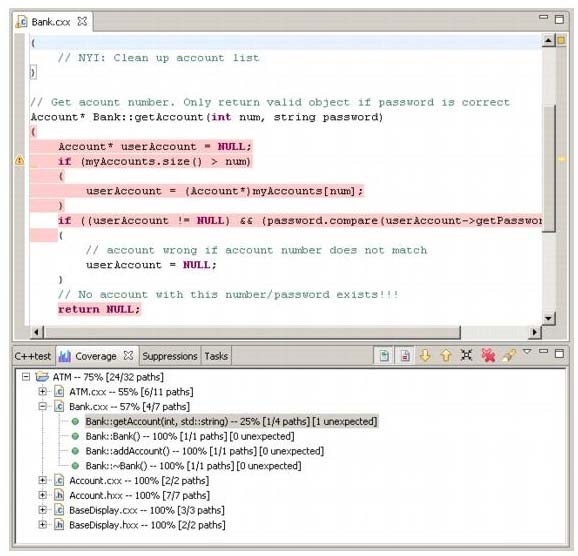The image size is (578, 556).
Task: Click the red delete coverage icon
Action: tap(488, 355)
